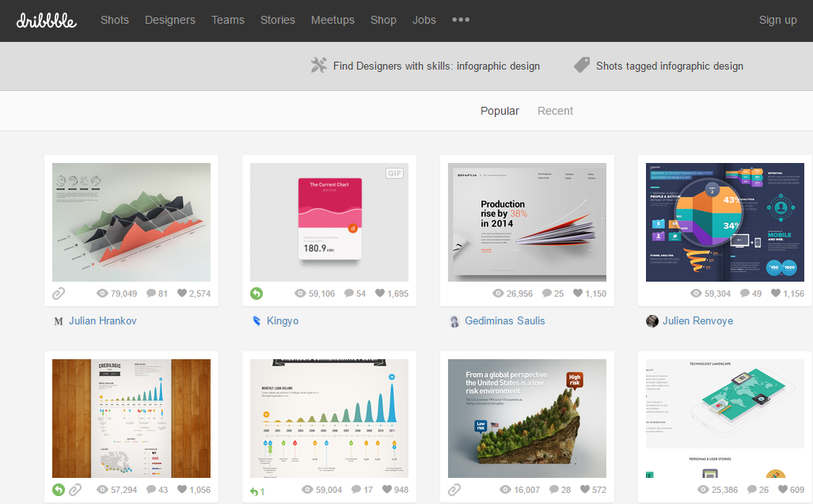Click views eye icon showing 59,106
813x504 pixels.
[300, 294]
